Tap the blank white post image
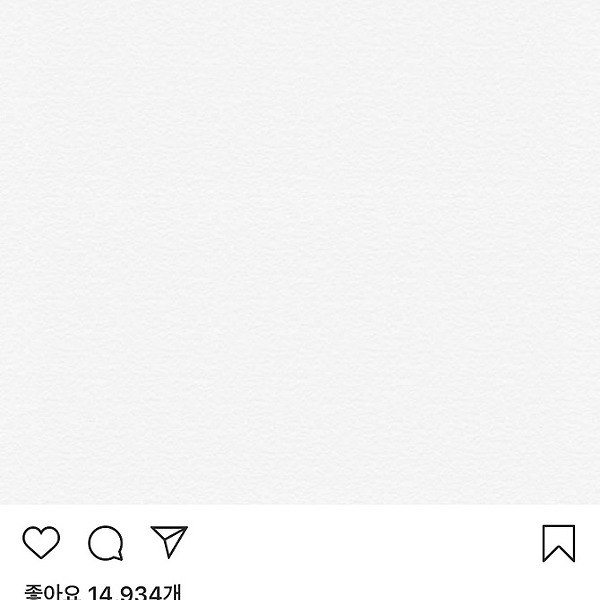This screenshot has width=600, height=600. point(300,252)
